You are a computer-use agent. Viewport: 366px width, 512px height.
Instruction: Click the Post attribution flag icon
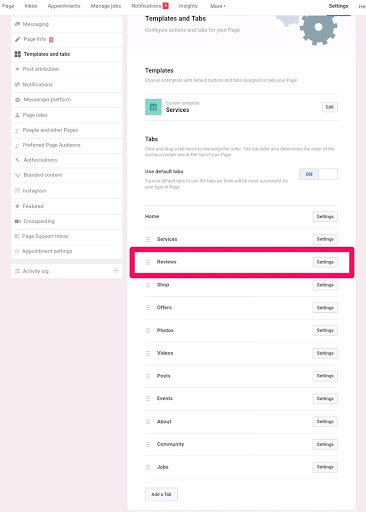click(17, 69)
